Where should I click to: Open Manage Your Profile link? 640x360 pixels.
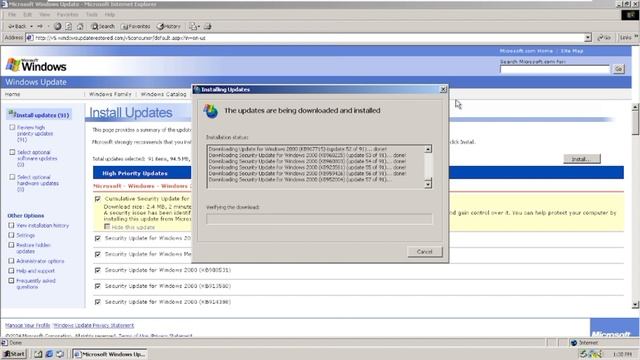coord(27,325)
